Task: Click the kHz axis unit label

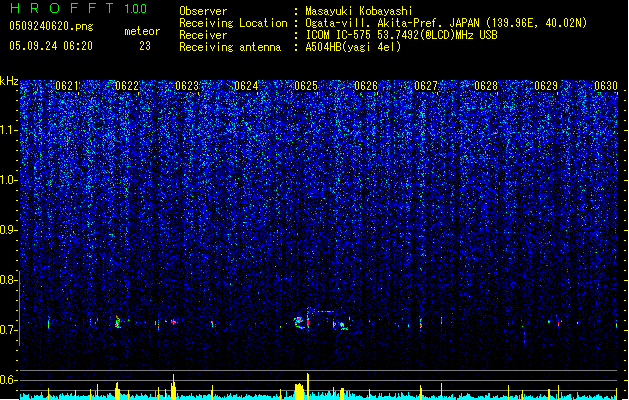Action: pyautogui.click(x=9, y=81)
